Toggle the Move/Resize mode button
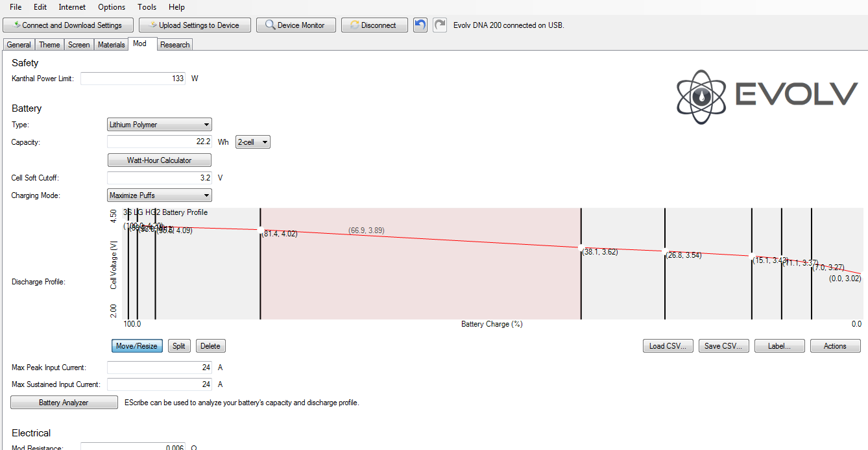Image resolution: width=868 pixels, height=450 pixels. pyautogui.click(x=137, y=346)
